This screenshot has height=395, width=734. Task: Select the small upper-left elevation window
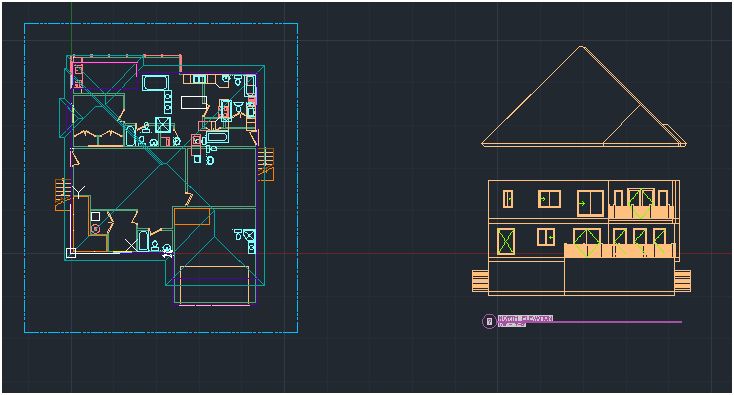(x=508, y=198)
